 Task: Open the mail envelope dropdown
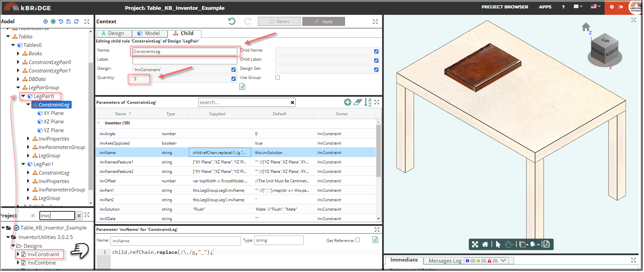point(578,6)
